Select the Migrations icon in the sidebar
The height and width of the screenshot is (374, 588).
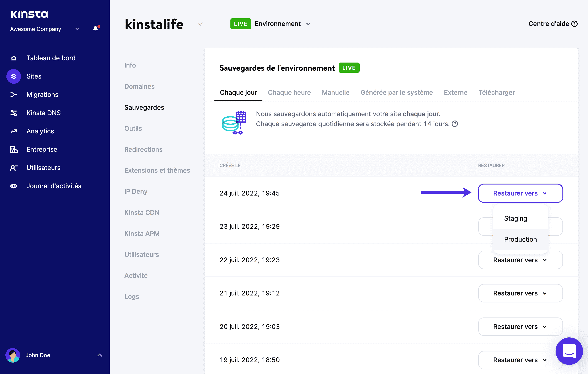pyautogui.click(x=14, y=95)
